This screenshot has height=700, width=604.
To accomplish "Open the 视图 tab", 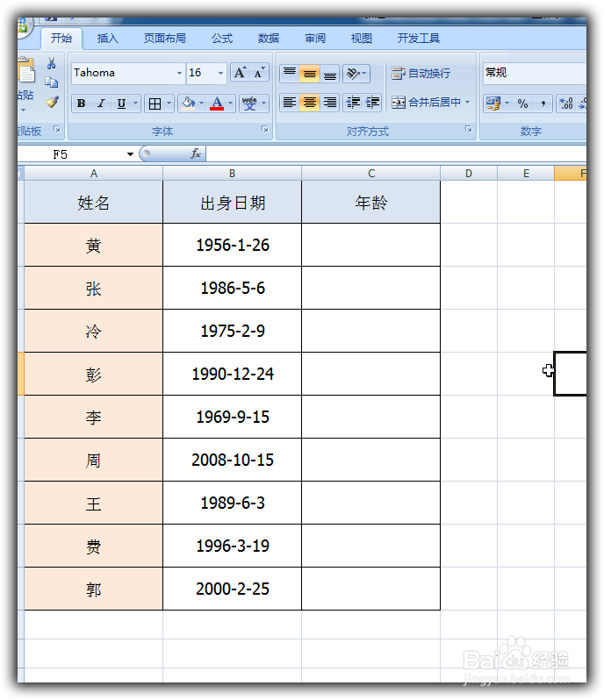I will [362, 39].
